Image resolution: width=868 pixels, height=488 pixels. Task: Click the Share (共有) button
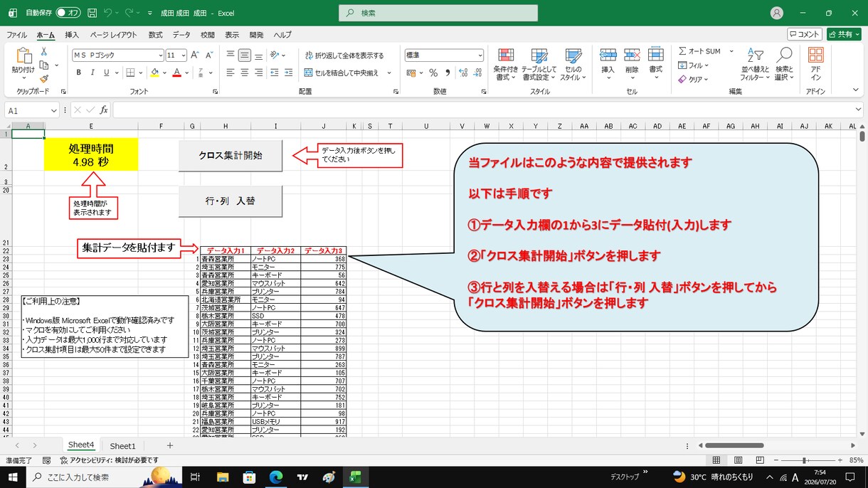pos(844,34)
